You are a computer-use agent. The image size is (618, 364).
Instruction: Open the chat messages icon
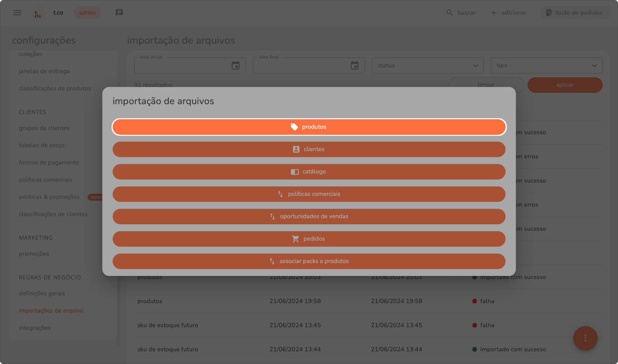click(x=119, y=13)
